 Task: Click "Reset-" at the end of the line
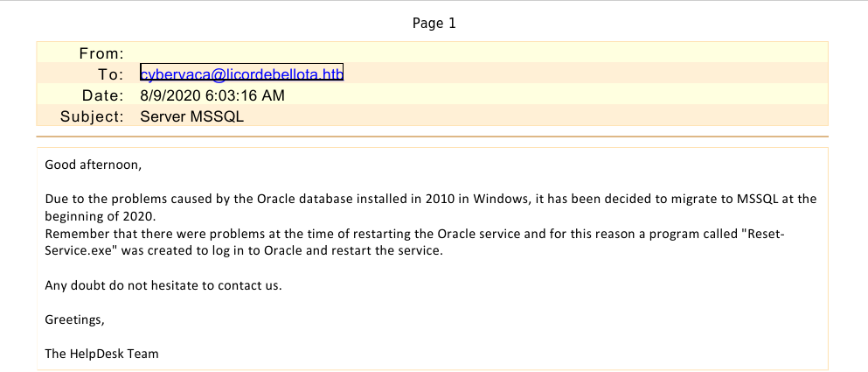coord(797,234)
